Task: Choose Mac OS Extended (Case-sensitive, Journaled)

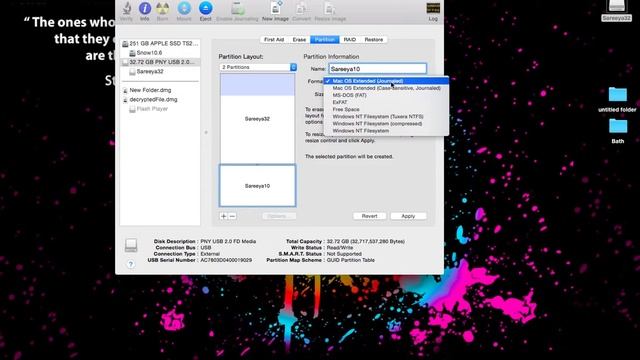Action: pos(386,88)
